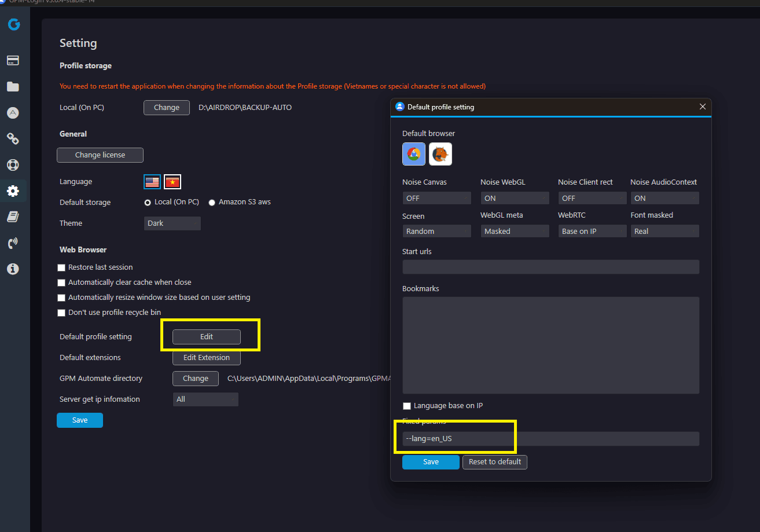Image resolution: width=760 pixels, height=532 pixels.
Task: Close the Default profile setting dialog
Action: click(702, 107)
